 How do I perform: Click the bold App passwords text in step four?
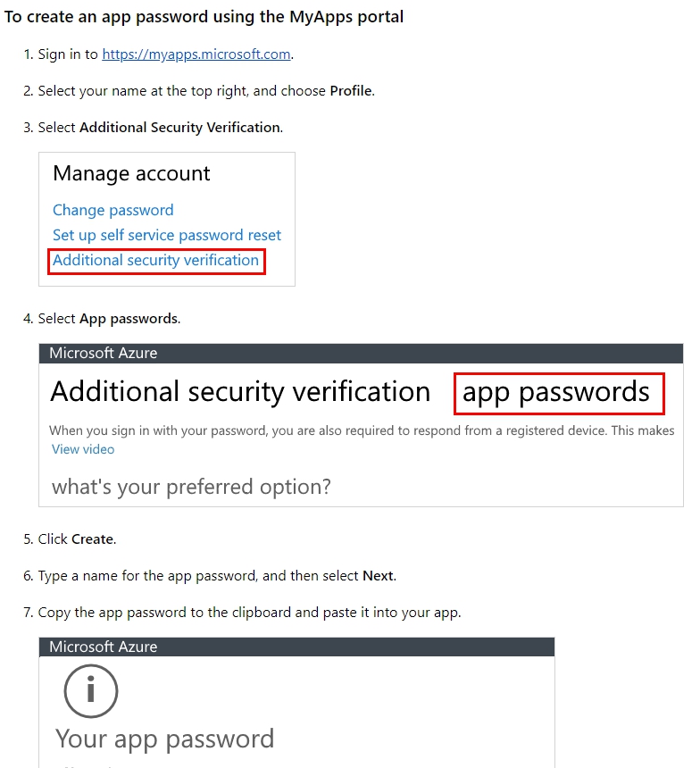tap(129, 319)
